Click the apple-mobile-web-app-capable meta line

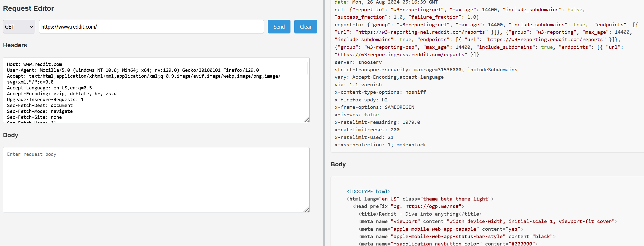click(x=441, y=229)
